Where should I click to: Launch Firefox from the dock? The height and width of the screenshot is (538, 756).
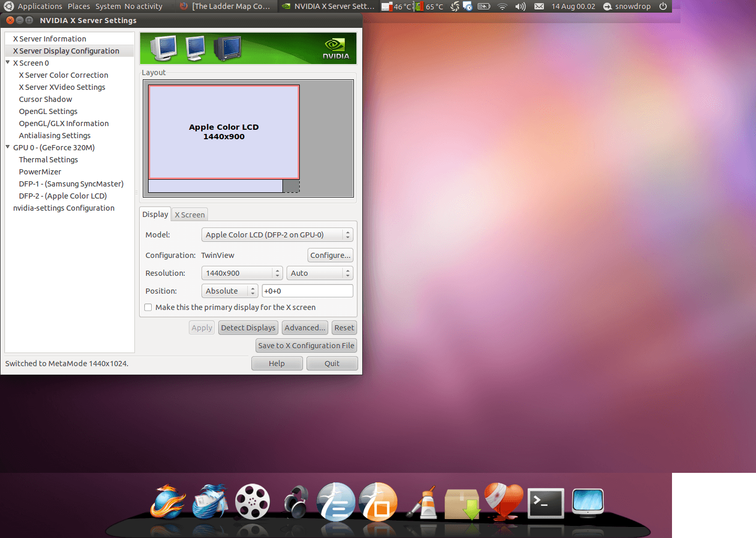[x=168, y=502]
